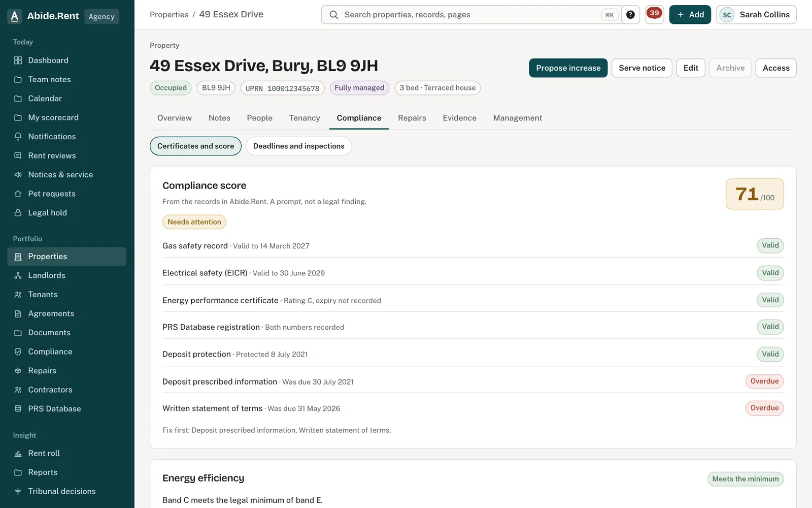
Task: Focus the search properties input field
Action: tap(472, 15)
